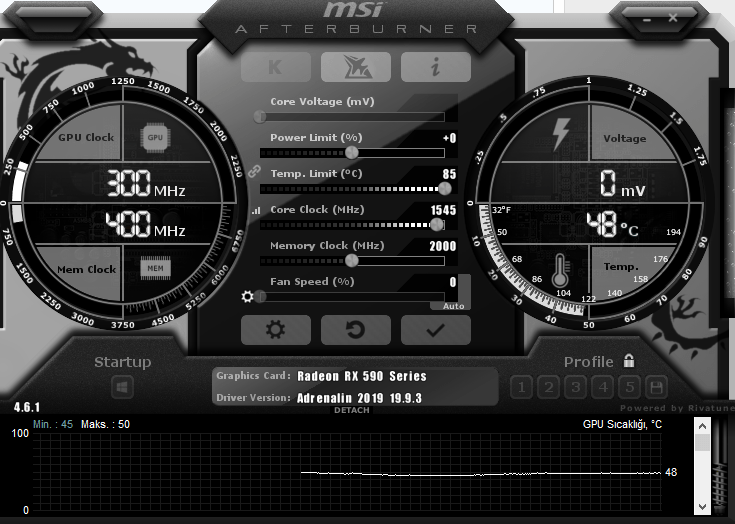Image resolution: width=735 pixels, height=524 pixels.
Task: Close the Afterburner window
Action: 673,18
